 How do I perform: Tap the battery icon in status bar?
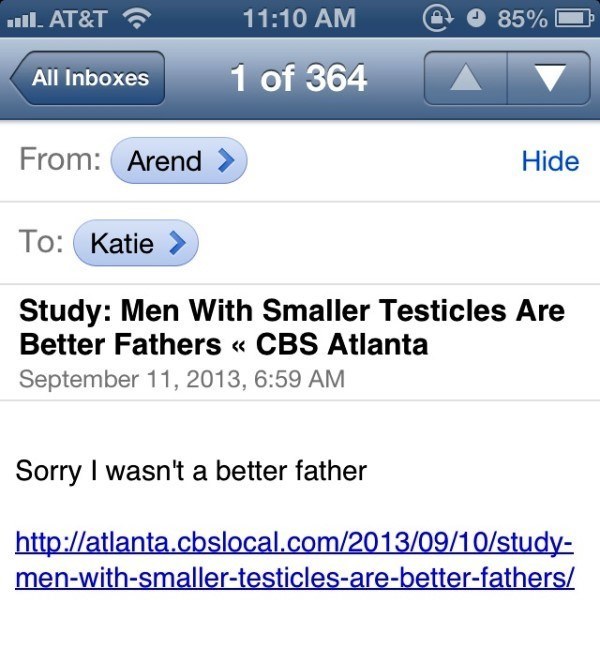click(573, 18)
